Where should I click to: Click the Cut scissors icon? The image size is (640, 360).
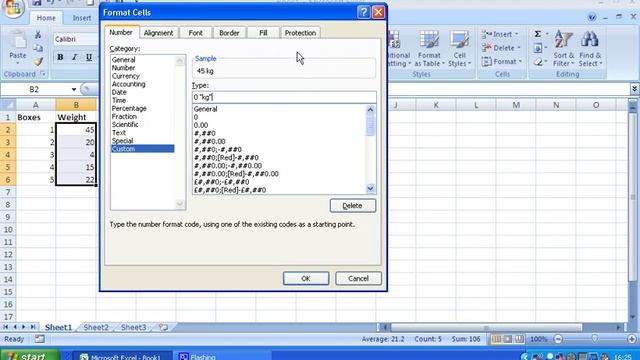[x=38, y=35]
